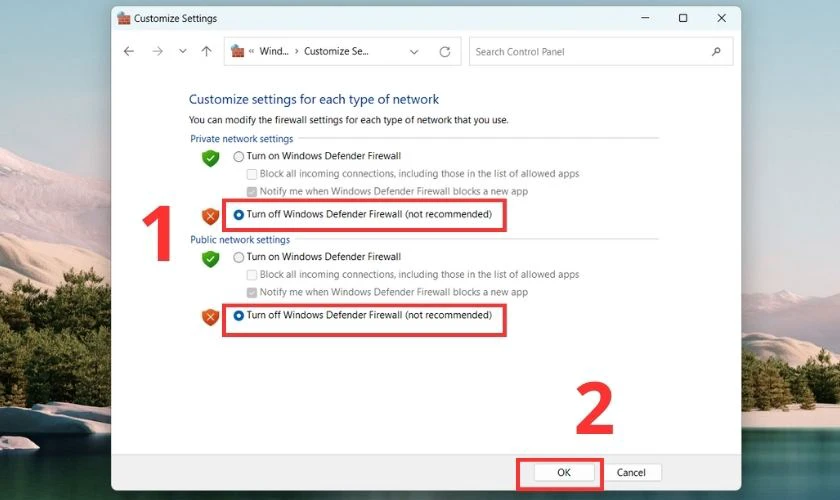Click green shield icon under Private settings

point(211,158)
